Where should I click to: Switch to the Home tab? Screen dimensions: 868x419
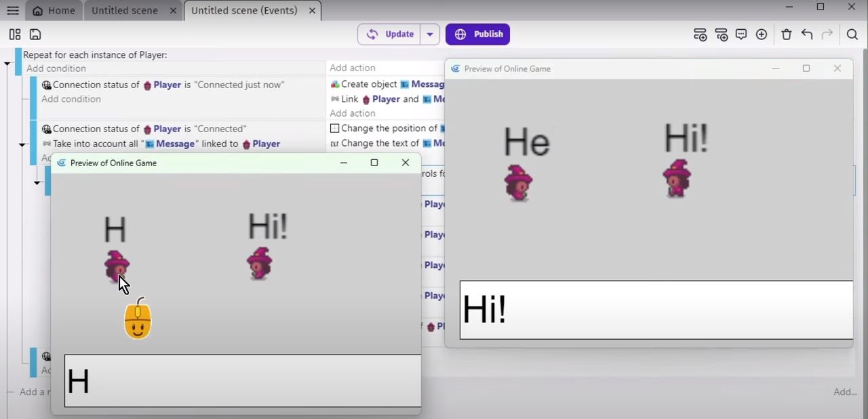click(54, 10)
